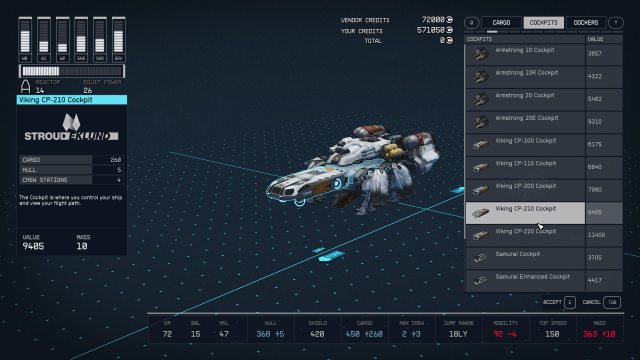Screen dimensions: 640x360
Task: Select Viking CP-100 Cockpit thumbnail icon
Action: click(481, 144)
